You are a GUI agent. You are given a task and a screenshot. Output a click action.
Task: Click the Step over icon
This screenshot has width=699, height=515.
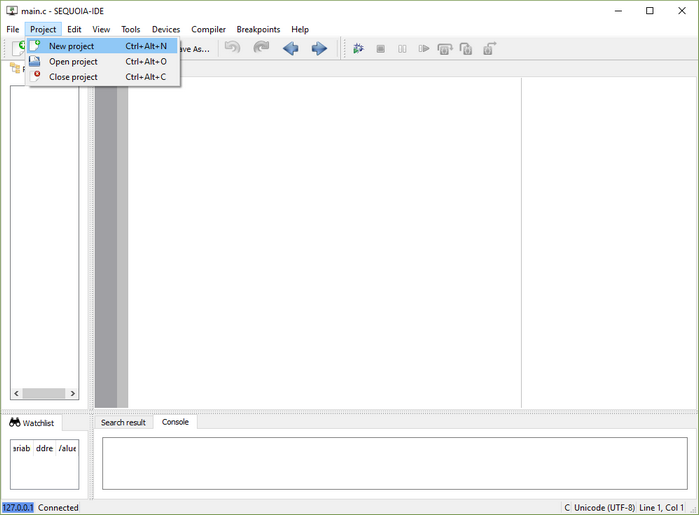[444, 49]
